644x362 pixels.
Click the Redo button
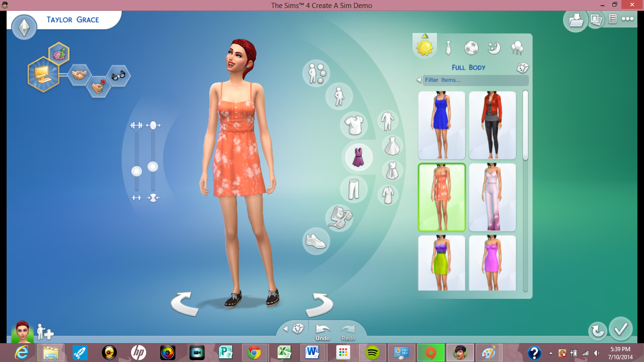(348, 333)
